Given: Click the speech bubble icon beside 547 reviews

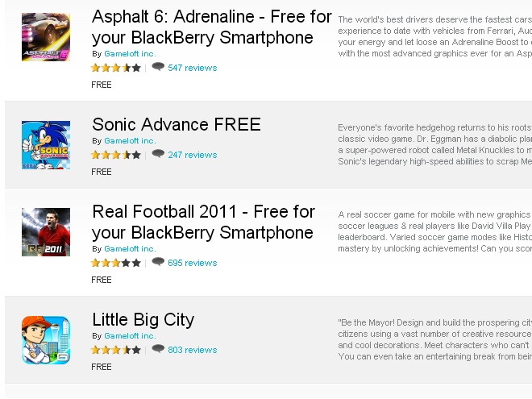Looking at the screenshot, I should pos(158,67).
